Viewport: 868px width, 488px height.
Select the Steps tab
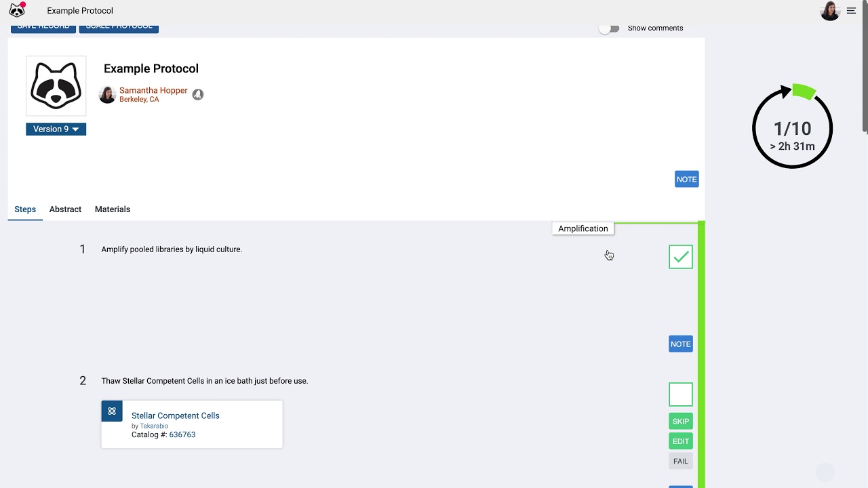pos(25,209)
